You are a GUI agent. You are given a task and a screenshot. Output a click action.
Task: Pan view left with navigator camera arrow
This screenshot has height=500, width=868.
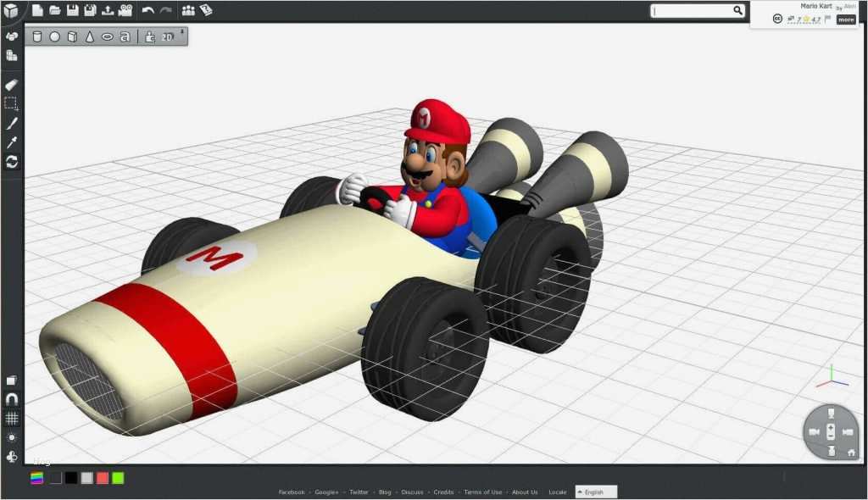click(x=814, y=432)
